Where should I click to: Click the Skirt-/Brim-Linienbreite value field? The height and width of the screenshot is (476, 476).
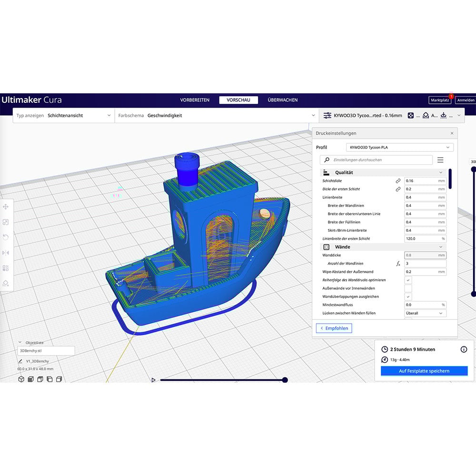(425, 230)
